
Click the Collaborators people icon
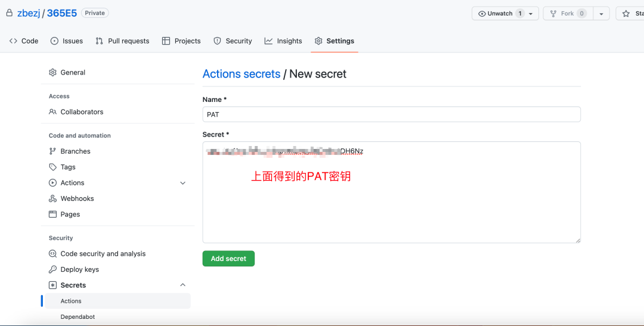point(52,111)
